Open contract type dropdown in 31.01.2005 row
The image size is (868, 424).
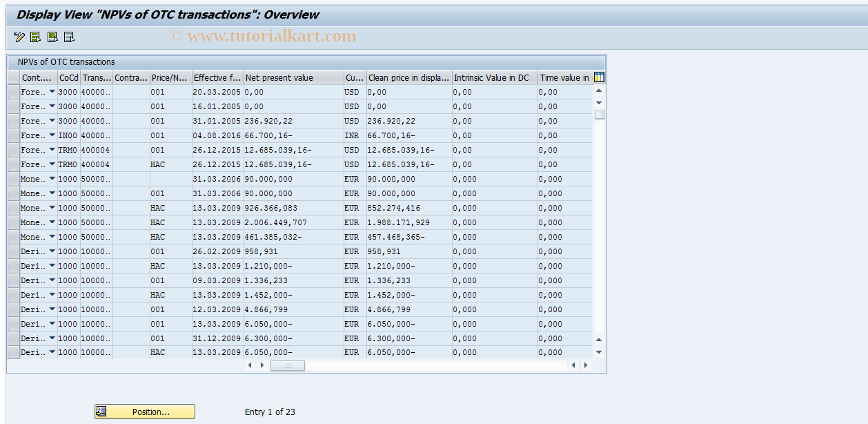(x=52, y=121)
